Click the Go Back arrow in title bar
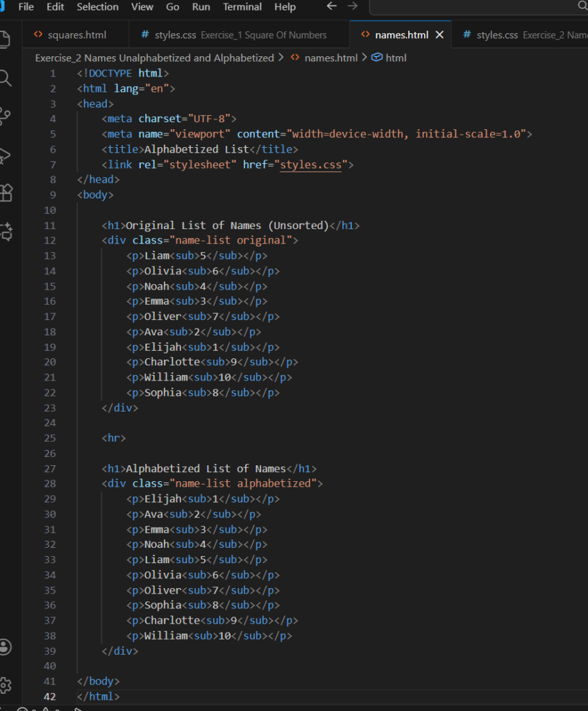Viewport: 588px width, 711px height. (x=332, y=6)
